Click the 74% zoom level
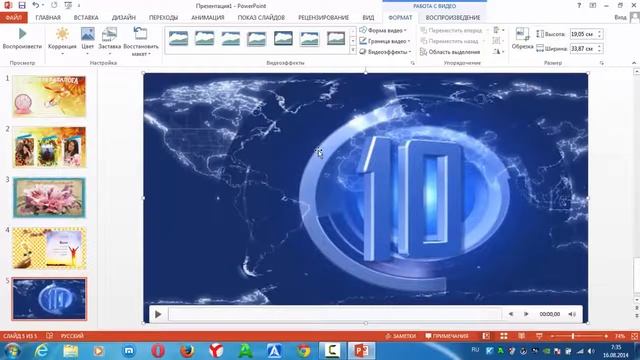 pyautogui.click(x=620, y=336)
